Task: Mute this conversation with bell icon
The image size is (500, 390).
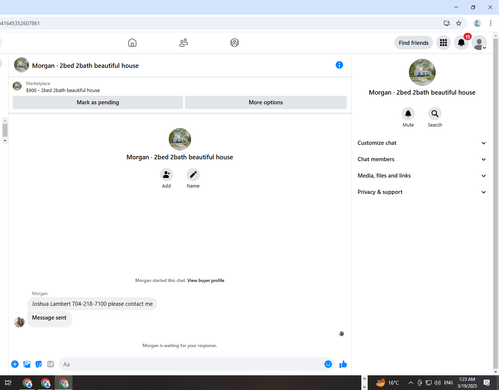Action: (x=408, y=114)
